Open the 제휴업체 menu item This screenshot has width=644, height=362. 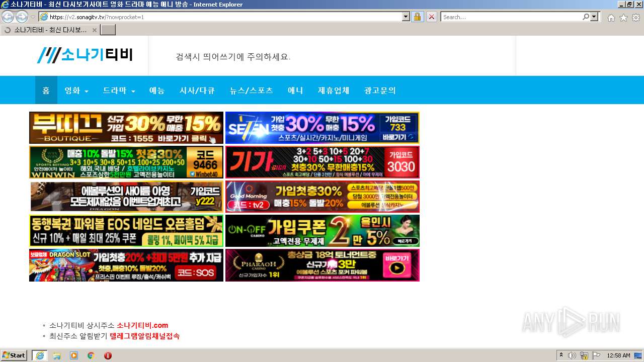point(334,90)
